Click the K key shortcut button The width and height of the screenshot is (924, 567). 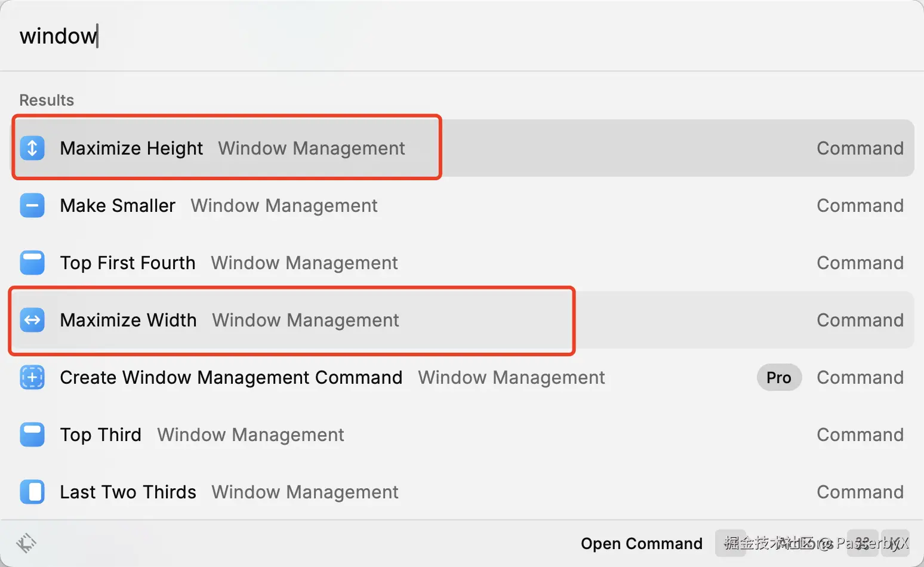tap(895, 543)
